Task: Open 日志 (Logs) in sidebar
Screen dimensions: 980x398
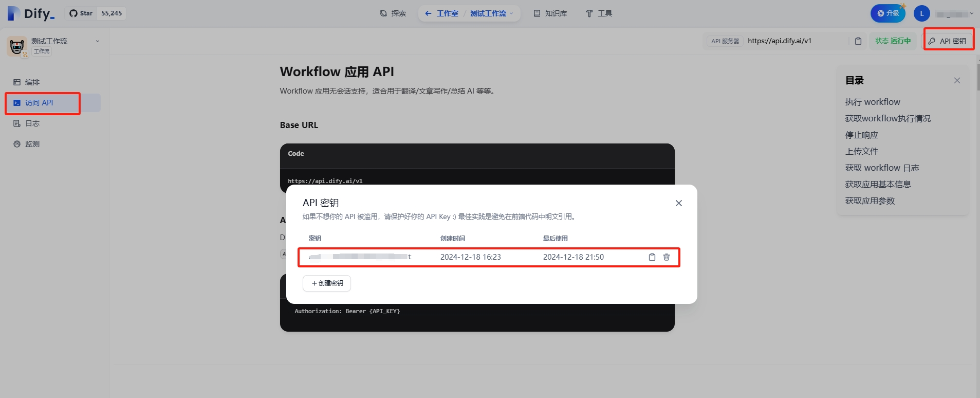Action: pos(53,123)
